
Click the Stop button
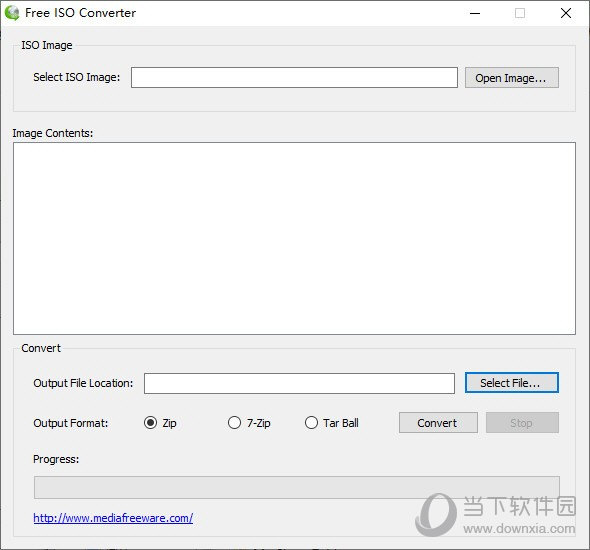point(522,423)
